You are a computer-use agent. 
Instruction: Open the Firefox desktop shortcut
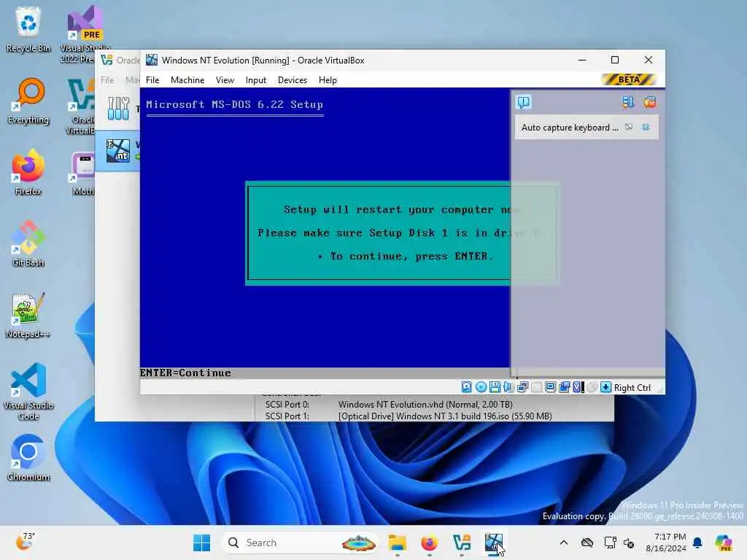(28, 172)
